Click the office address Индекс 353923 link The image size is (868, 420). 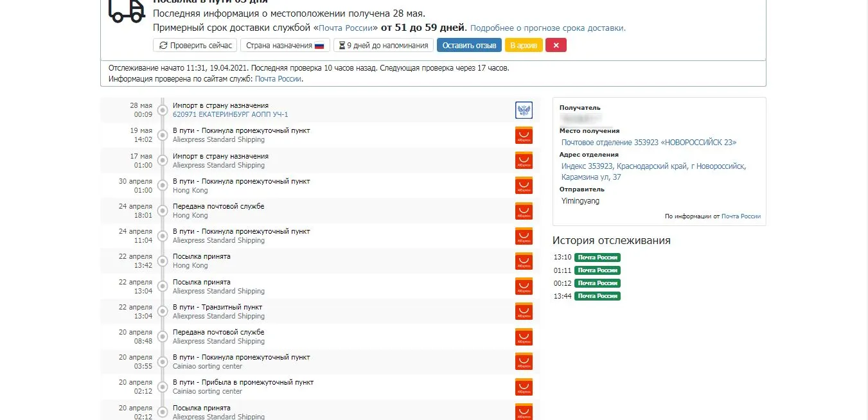[653, 171]
